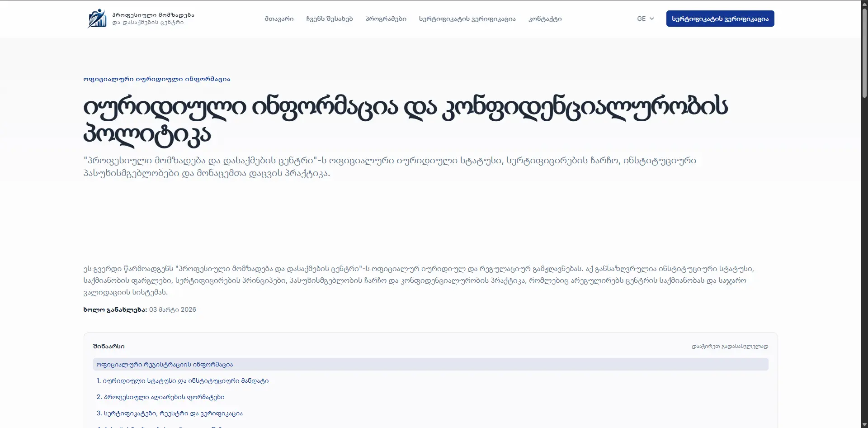Open პროგრამები in navigation
Screen dimensions: 868x428
386,19
